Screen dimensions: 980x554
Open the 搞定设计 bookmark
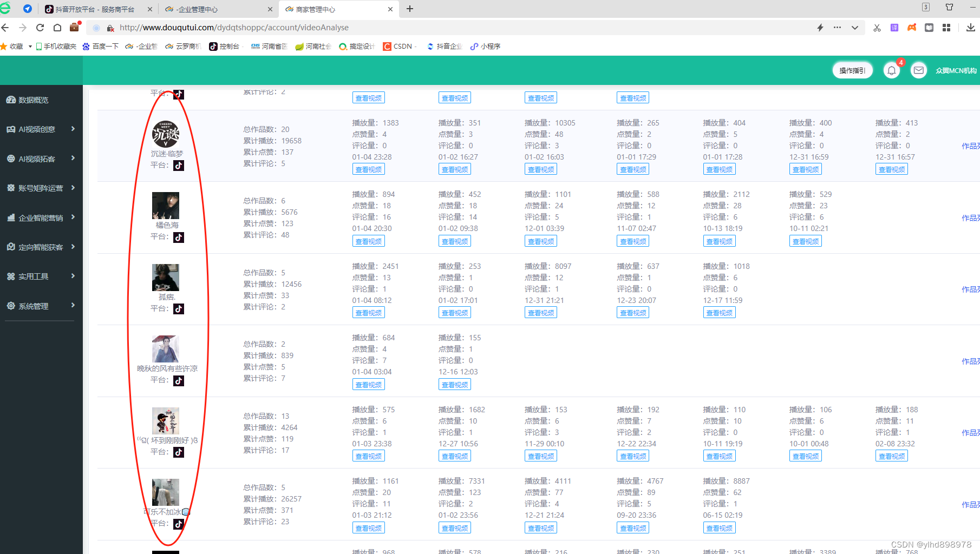click(x=357, y=47)
